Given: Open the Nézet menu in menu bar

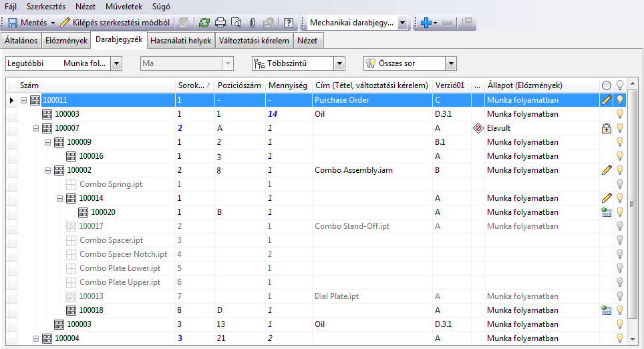Looking at the screenshot, I should (86, 7).
